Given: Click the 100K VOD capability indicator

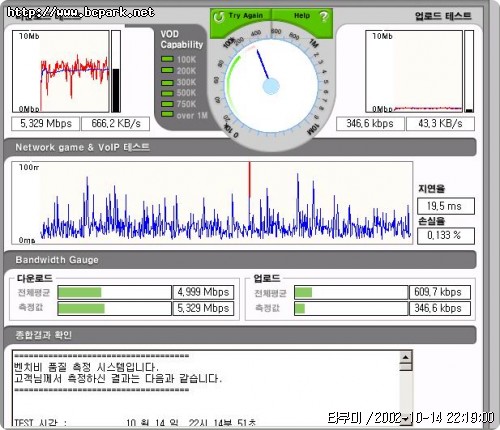Looking at the screenshot, I should [x=167, y=59].
